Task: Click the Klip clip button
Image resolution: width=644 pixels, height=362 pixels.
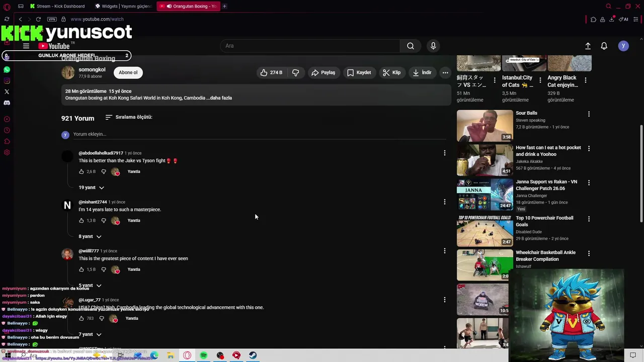Action: pyautogui.click(x=391, y=72)
